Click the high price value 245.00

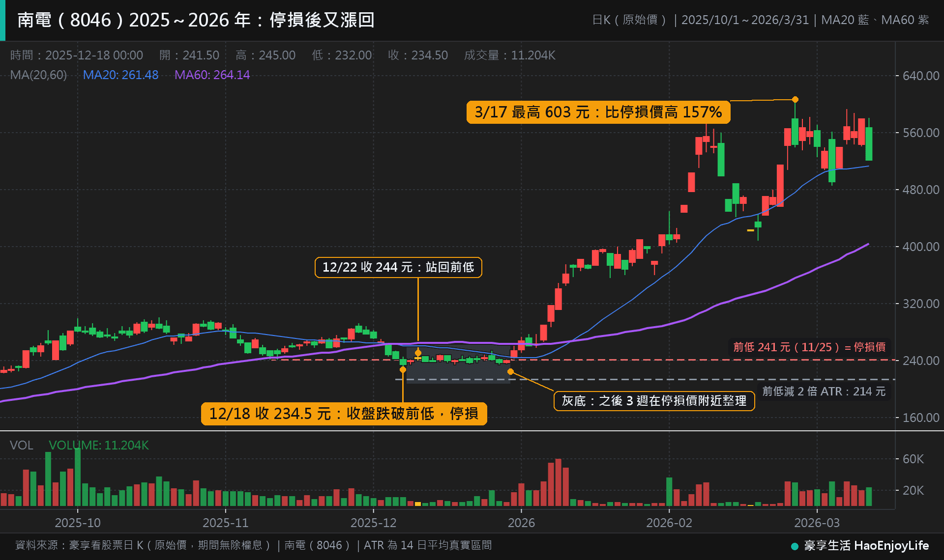[x=277, y=55]
